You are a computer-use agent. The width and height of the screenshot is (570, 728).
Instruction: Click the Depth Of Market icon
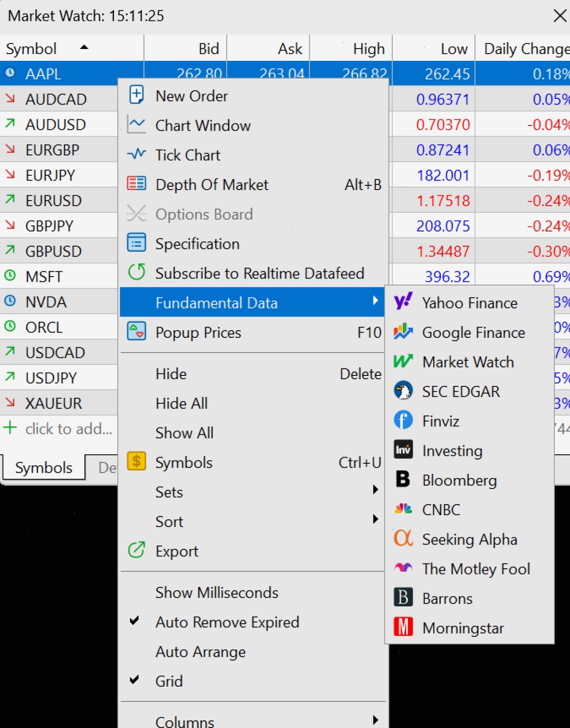[x=136, y=183]
